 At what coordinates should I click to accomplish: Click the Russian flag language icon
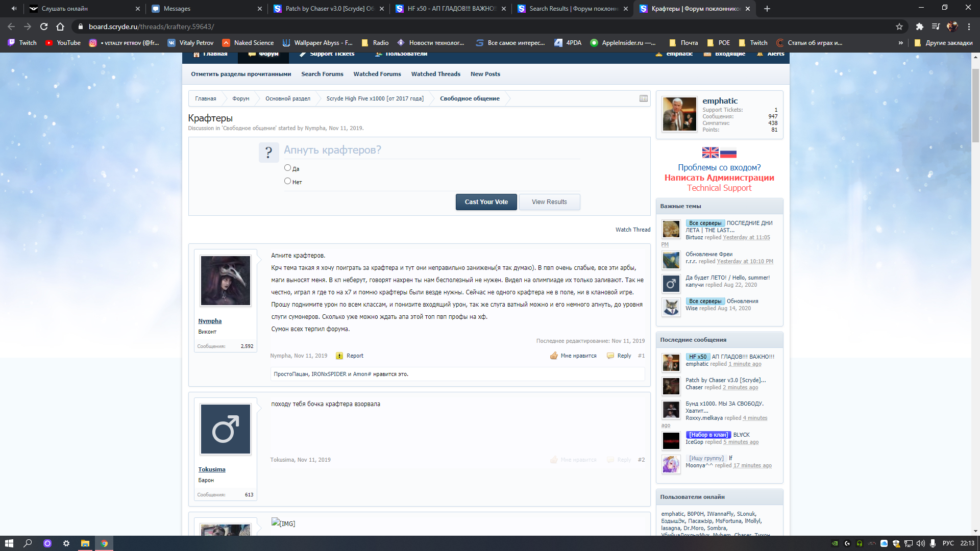(728, 153)
